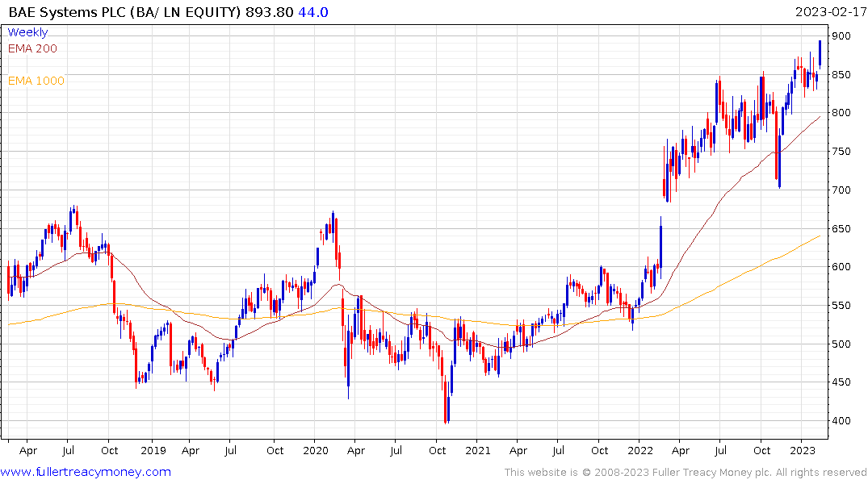
Task: Click the lowest candle near 400 in late 2020
Action: point(446,399)
